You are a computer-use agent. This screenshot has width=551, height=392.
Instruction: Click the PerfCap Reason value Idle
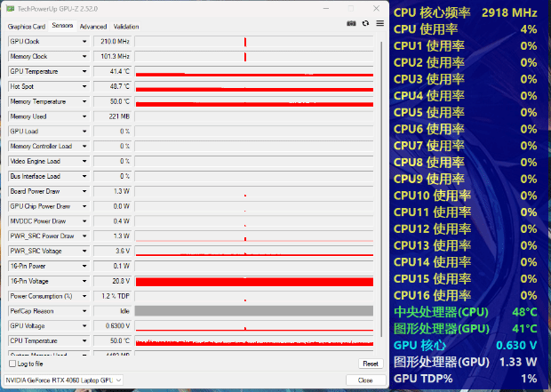point(113,311)
